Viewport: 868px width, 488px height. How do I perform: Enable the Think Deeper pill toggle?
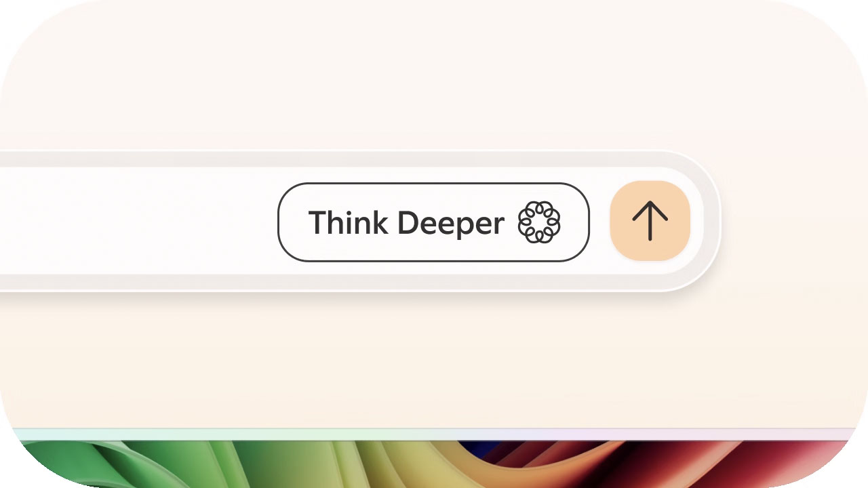(433, 222)
